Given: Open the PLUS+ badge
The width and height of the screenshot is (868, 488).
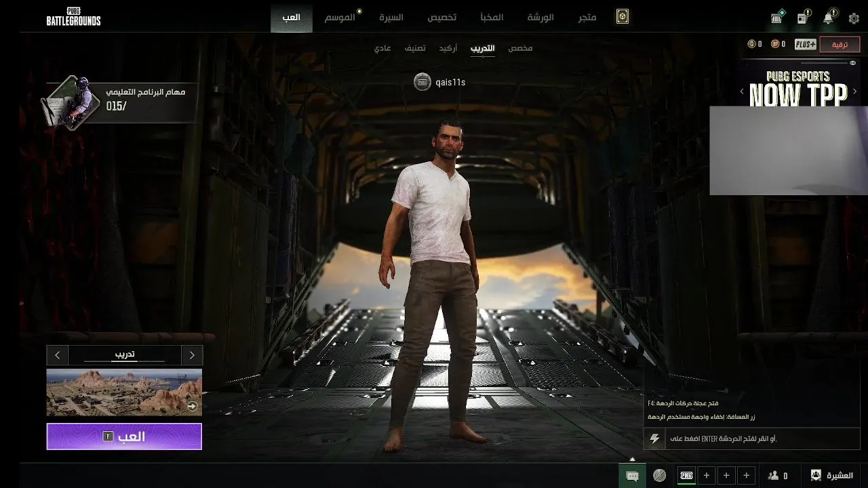Looking at the screenshot, I should click(x=805, y=44).
